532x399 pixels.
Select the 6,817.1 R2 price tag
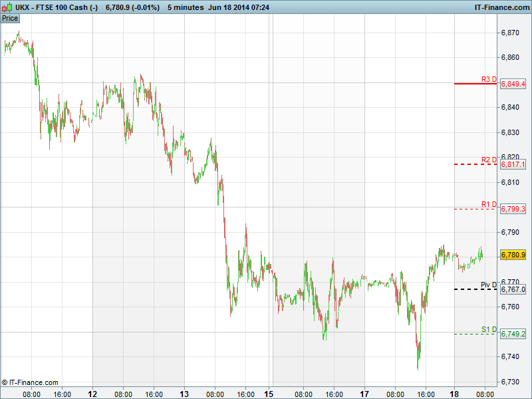[513, 164]
